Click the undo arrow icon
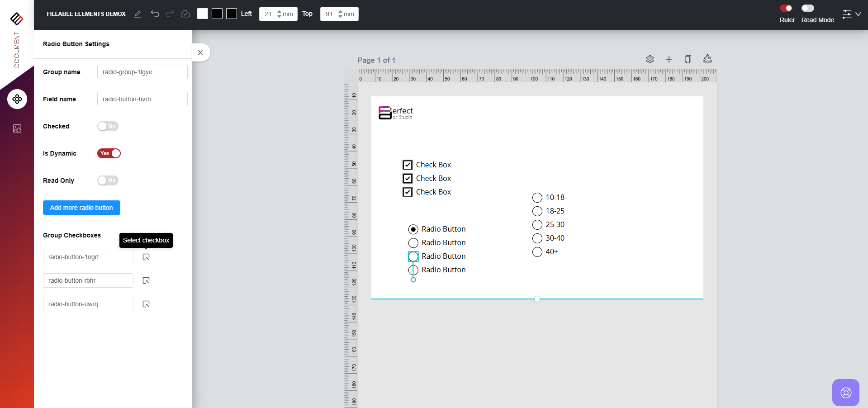 click(x=155, y=14)
